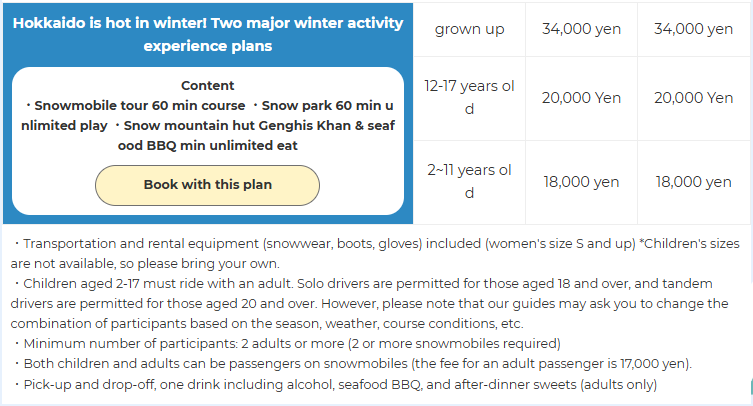The width and height of the screenshot is (753, 406).
Task: Click the middle-column 34,000 yen price
Action: [x=581, y=29]
